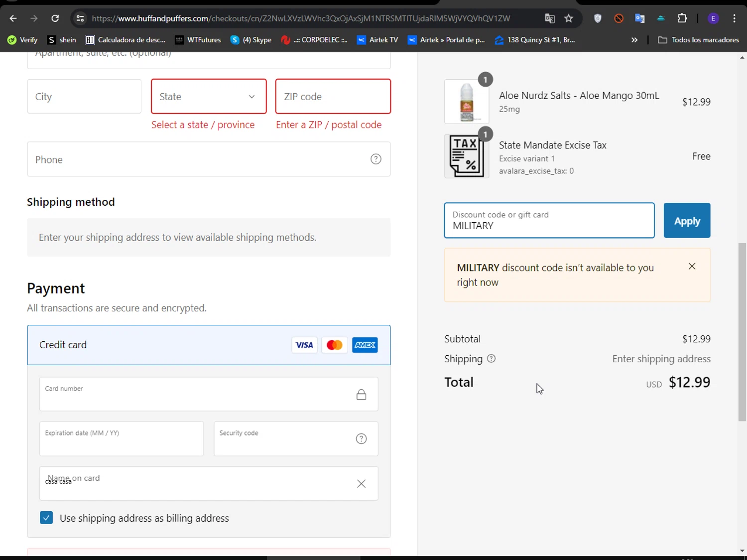The width and height of the screenshot is (747, 560).
Task: Clear the Name on card field
Action: [361, 484]
